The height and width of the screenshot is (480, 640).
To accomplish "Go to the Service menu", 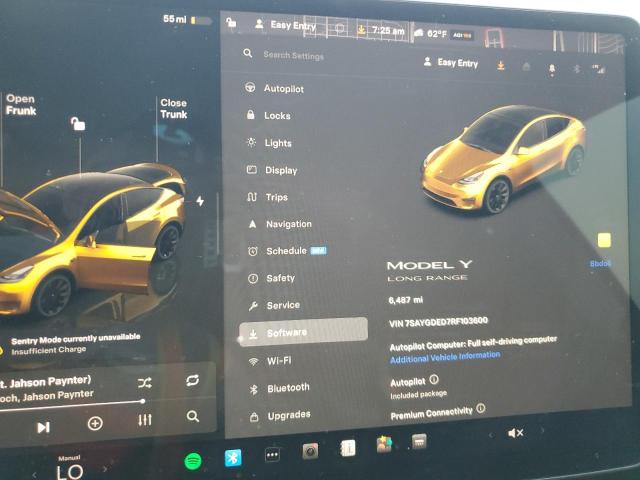I will coord(274,305).
